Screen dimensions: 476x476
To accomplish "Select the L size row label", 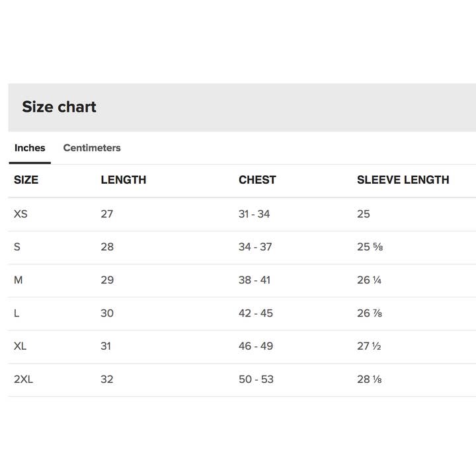I will (17, 313).
